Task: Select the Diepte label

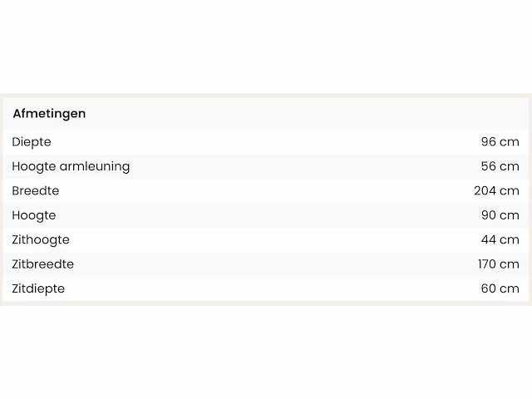Action: 32,142
